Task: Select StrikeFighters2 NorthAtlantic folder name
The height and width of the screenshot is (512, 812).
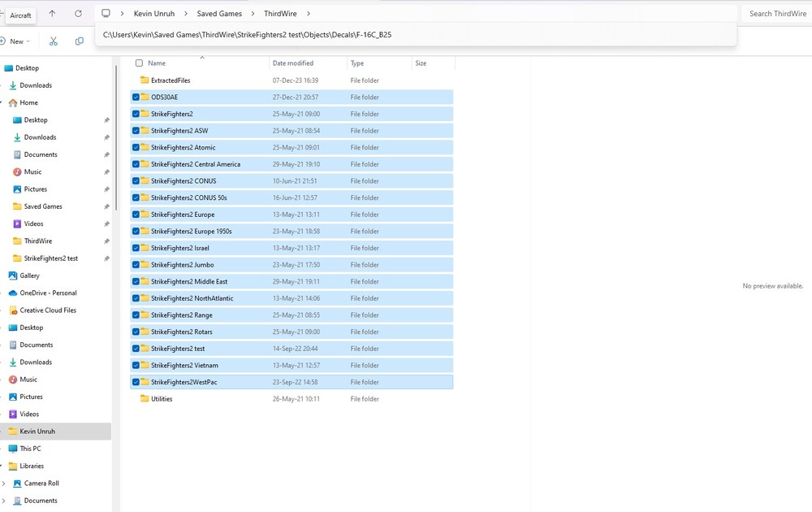Action: pyautogui.click(x=192, y=298)
